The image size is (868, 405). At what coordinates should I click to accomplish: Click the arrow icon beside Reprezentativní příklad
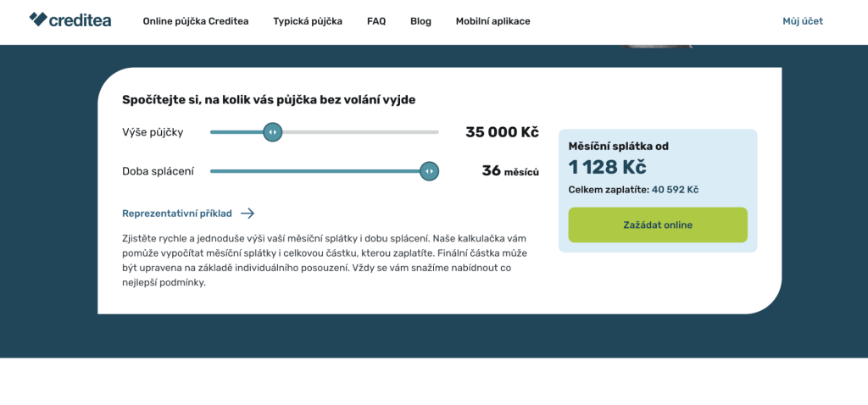point(248,214)
